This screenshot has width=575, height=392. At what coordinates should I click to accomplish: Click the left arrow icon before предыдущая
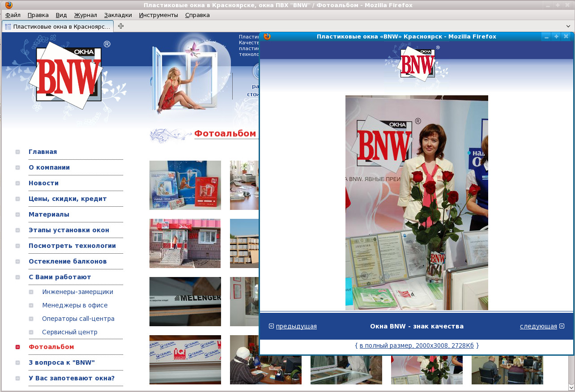tap(271, 326)
